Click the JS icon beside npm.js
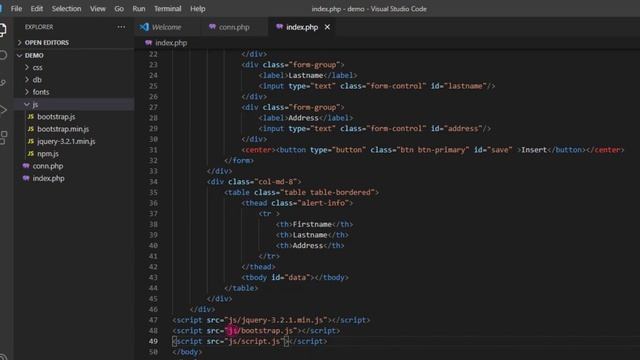Viewport: 640px width, 360px height. point(31,153)
